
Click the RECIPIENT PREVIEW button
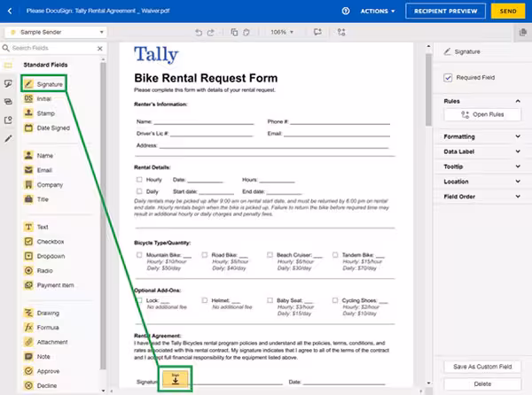445,12
